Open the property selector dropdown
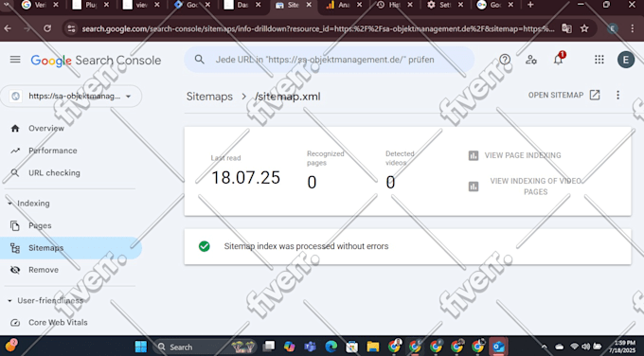 point(71,96)
